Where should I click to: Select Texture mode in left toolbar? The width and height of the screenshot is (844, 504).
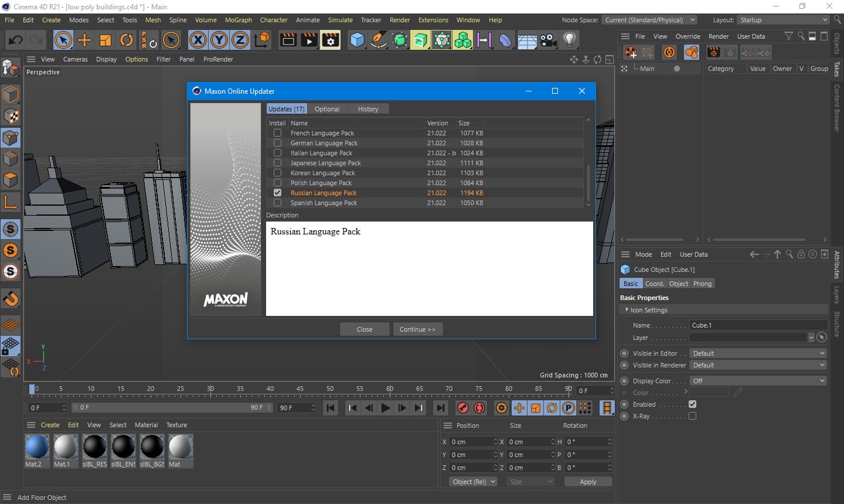pos(11,116)
